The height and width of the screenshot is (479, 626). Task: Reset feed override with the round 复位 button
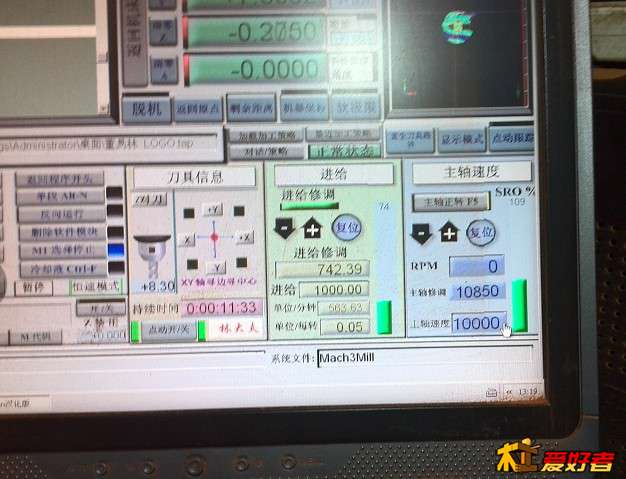[x=346, y=228]
